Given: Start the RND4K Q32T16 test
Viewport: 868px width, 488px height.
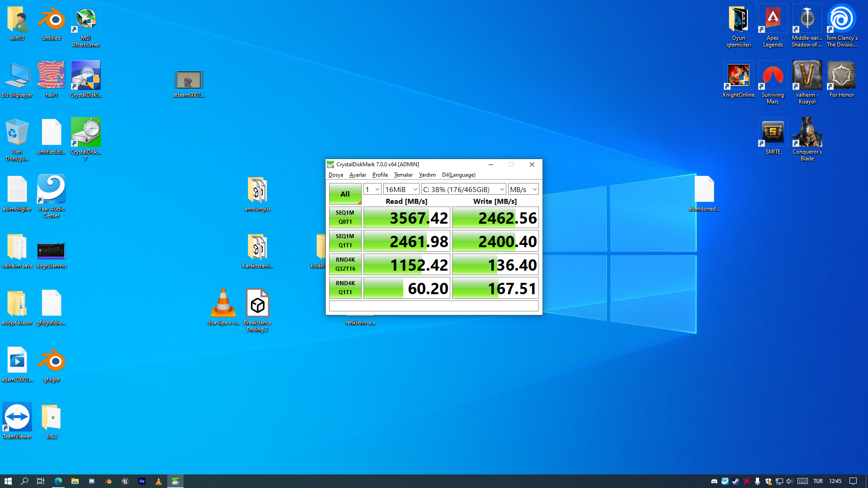Looking at the screenshot, I should [345, 264].
